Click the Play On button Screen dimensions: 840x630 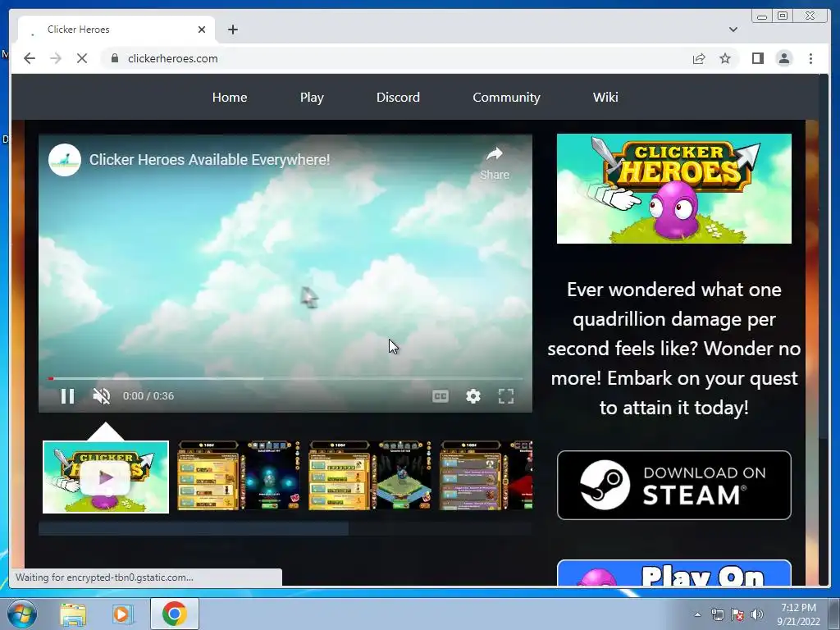[x=674, y=573]
